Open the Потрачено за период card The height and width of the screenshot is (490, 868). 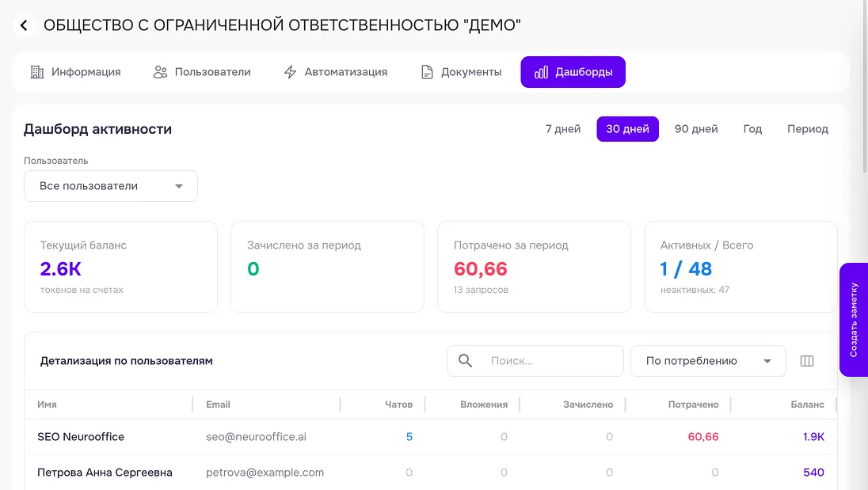(535, 267)
